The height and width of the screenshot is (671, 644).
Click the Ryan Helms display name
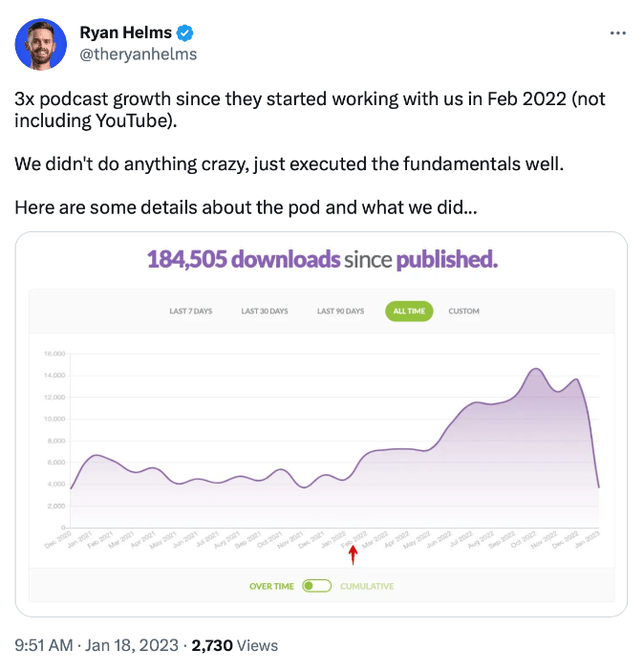pyautogui.click(x=125, y=32)
